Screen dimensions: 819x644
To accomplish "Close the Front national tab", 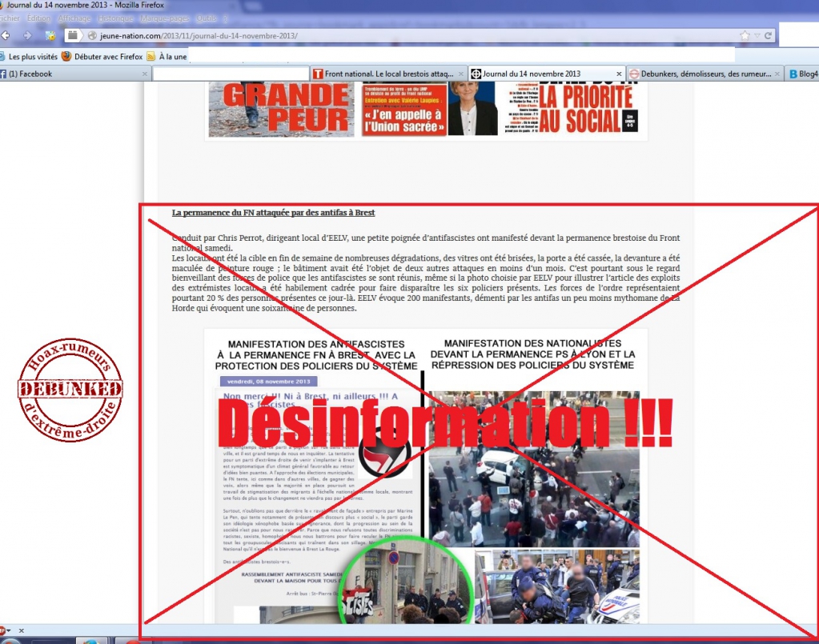I will 460,74.
